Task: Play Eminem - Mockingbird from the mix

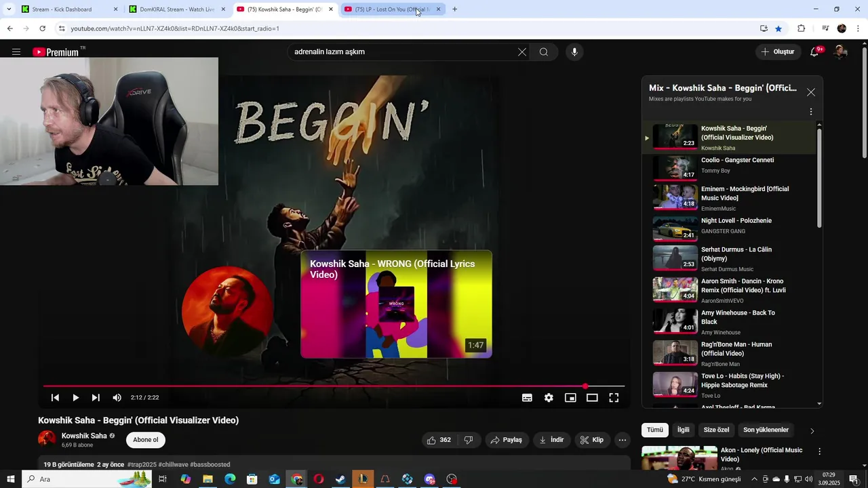Action: 729,198
